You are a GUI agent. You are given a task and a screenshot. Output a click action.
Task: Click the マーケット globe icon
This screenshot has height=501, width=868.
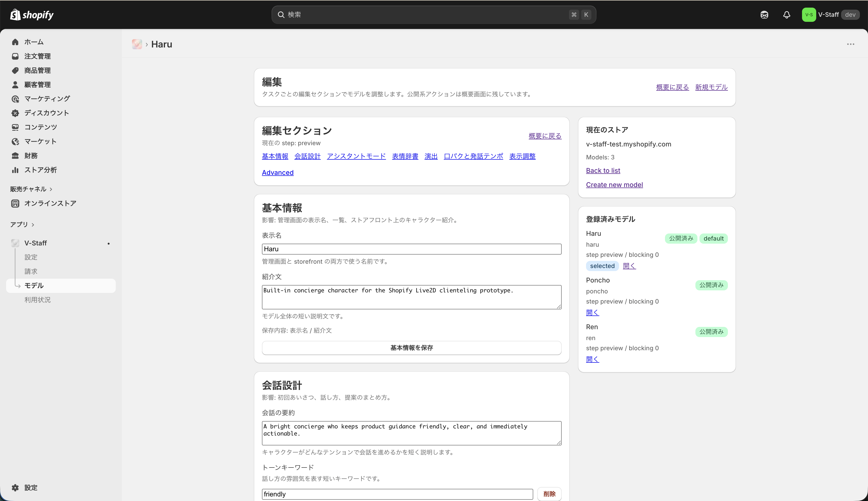(15, 141)
